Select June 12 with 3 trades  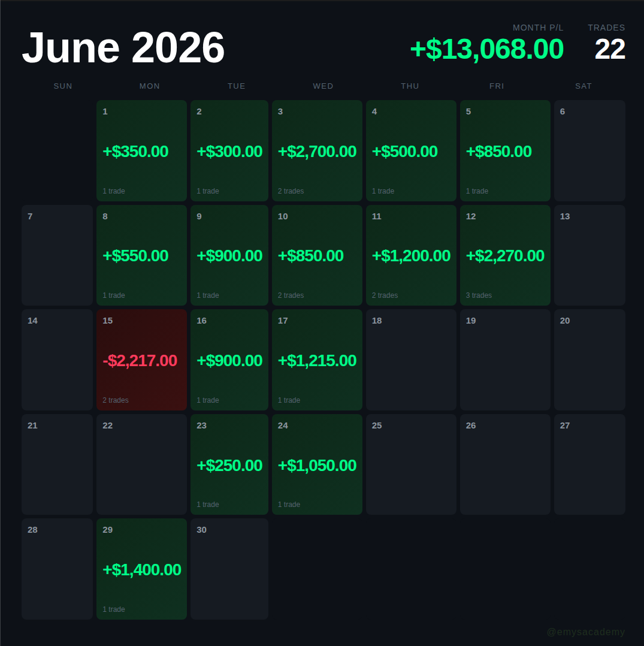click(x=505, y=255)
